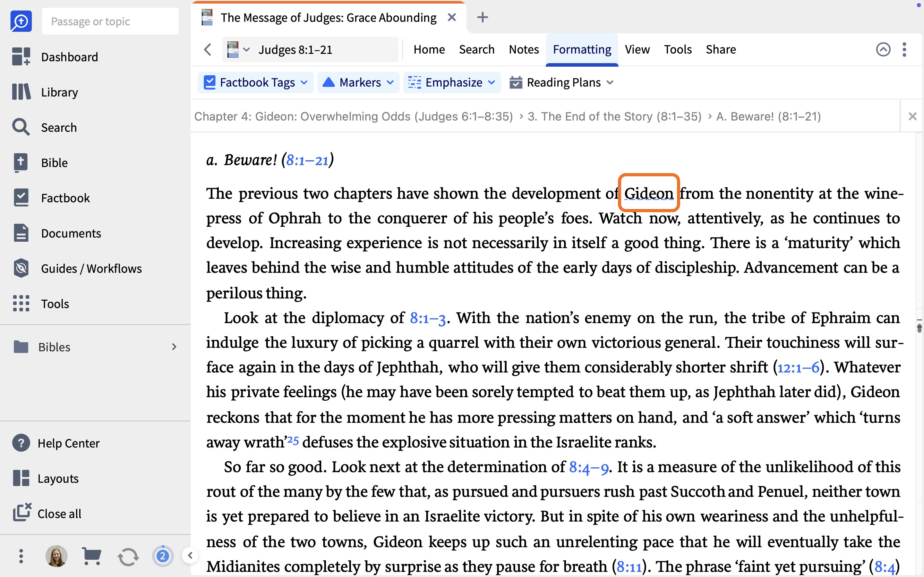Screen dimensions: 924x577
Task: Open the resource picker dropdown arrow
Action: (247, 50)
